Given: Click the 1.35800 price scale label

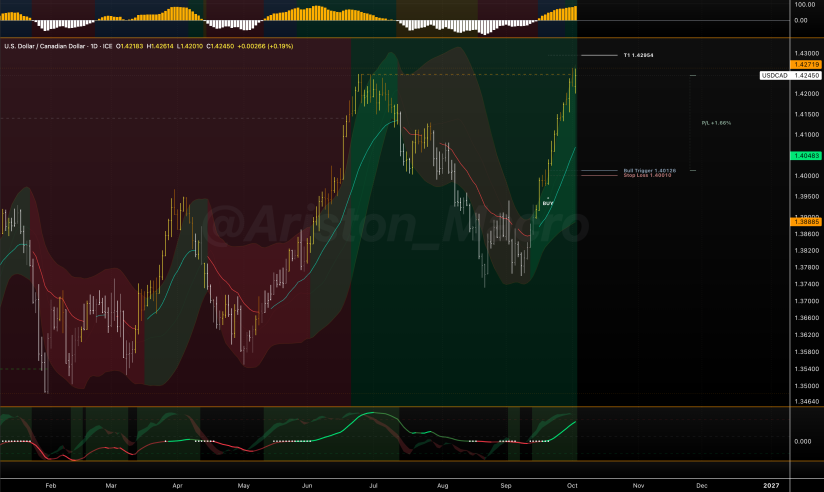Looking at the screenshot, I should click(807, 352).
